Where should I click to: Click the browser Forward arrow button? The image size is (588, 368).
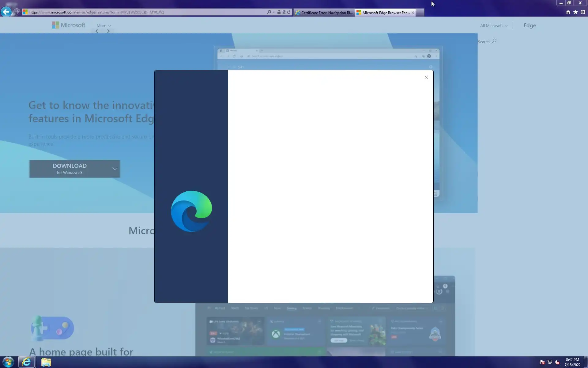[x=17, y=12]
